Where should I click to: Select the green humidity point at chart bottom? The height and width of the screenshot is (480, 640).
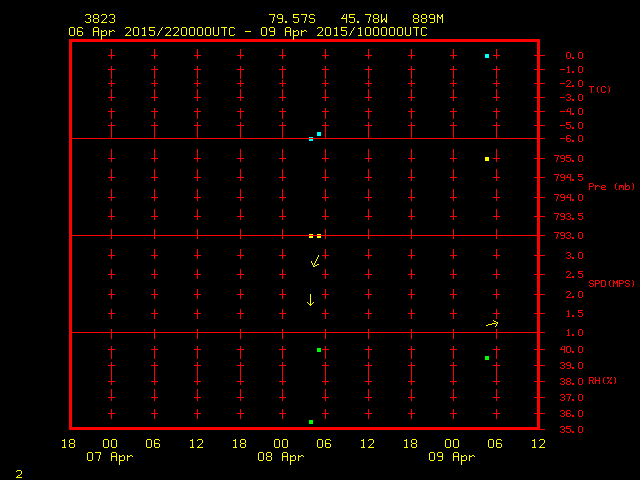[x=311, y=422]
